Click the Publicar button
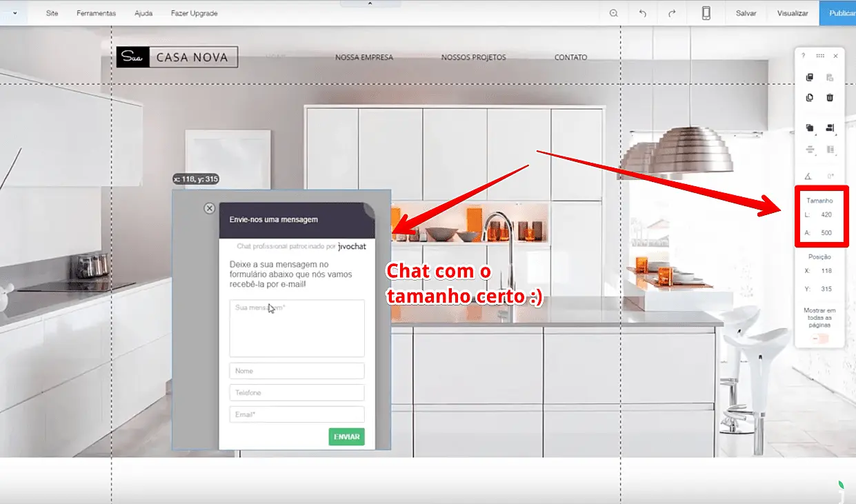The height and width of the screenshot is (504, 856). [839, 13]
